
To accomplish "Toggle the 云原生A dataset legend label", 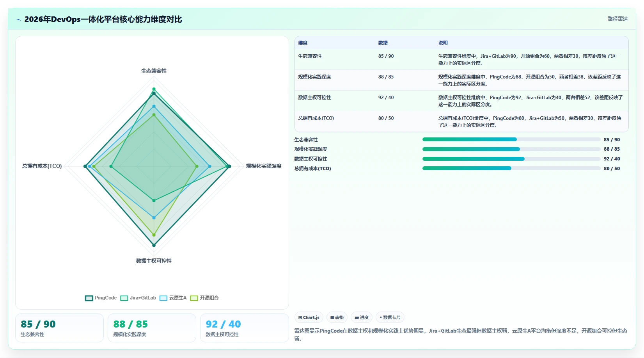I will tap(178, 298).
